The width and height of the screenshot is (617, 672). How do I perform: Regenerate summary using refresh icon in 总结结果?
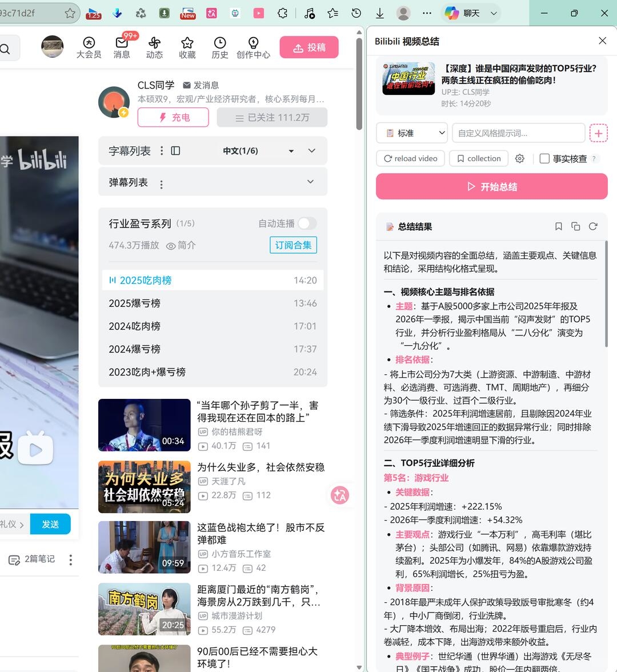coord(593,226)
